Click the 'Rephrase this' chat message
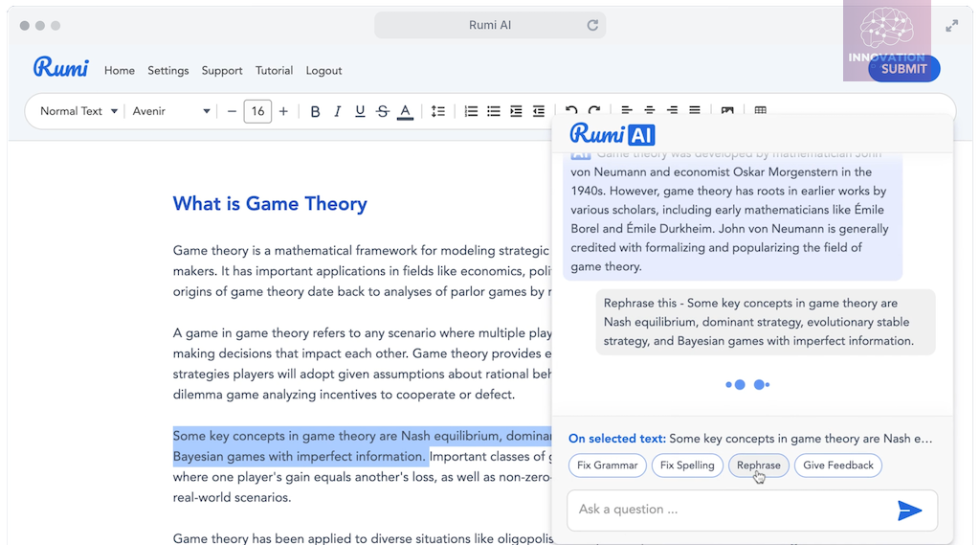The height and width of the screenshot is (545, 980). coord(766,322)
